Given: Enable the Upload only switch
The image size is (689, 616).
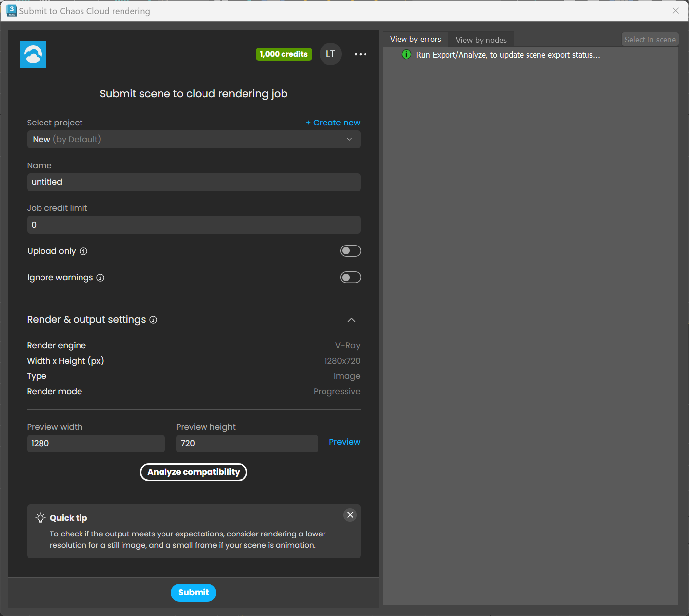Looking at the screenshot, I should point(351,251).
